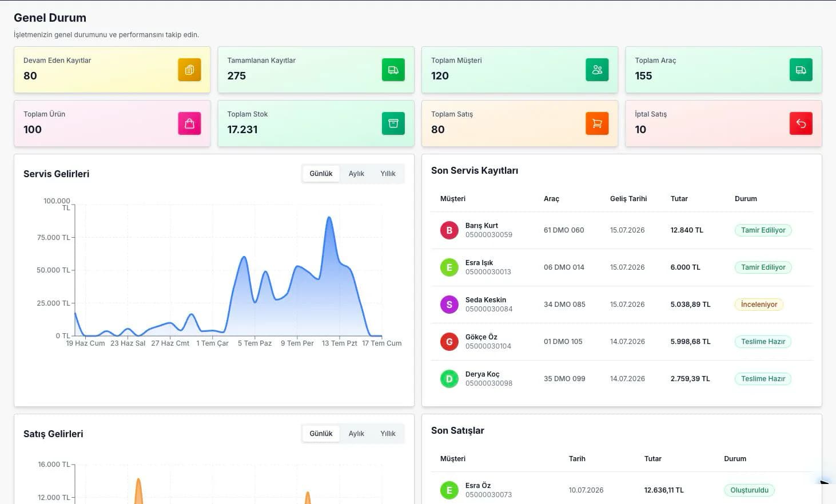Screen dimensions: 836x504
Task: Select Günlük tab in Servis Gelirleri
Action: tap(321, 174)
